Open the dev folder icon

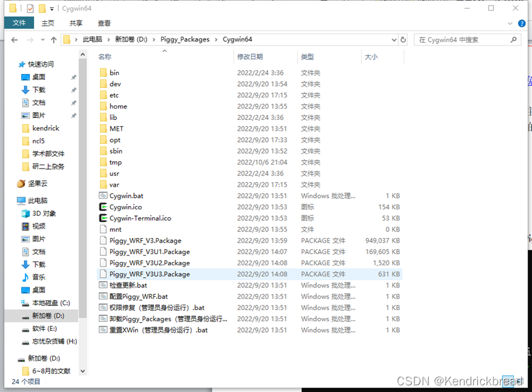pyautogui.click(x=103, y=84)
